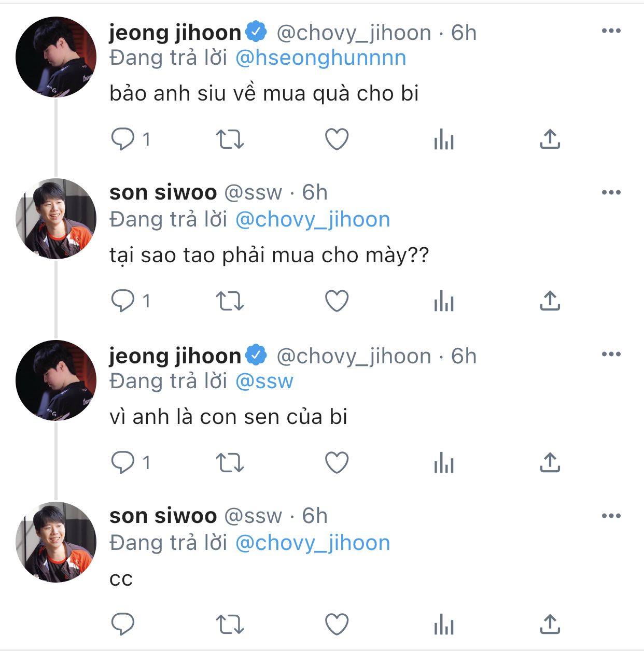
Task: Like the "tại sao tao phải mua cho mày??" tweet
Action: (337, 301)
